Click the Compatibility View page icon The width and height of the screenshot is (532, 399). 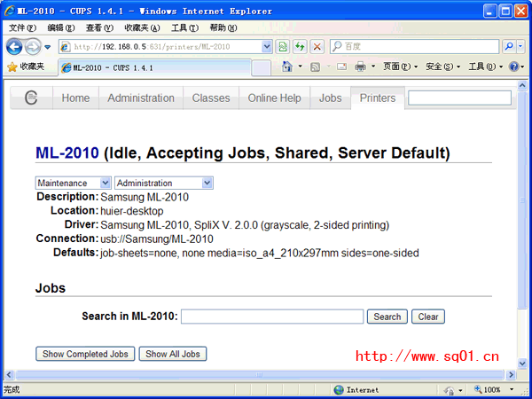click(283, 47)
